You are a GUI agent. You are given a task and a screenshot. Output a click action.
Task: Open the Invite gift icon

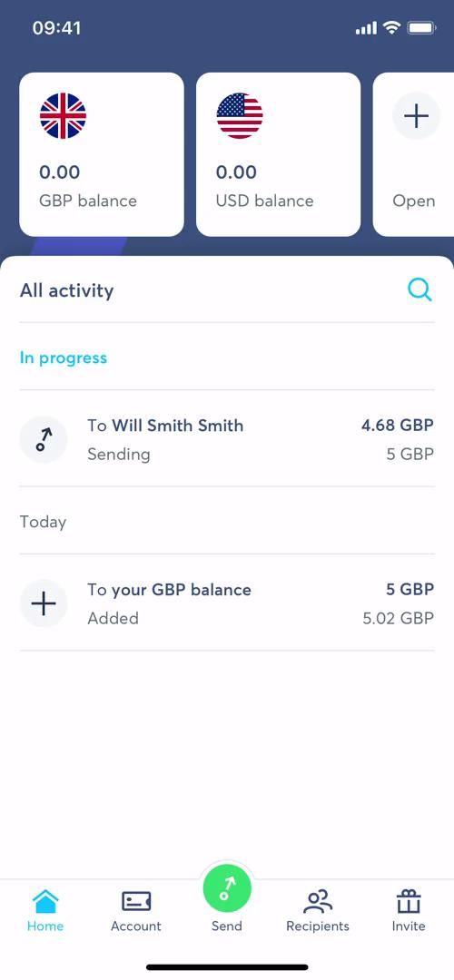tap(409, 901)
